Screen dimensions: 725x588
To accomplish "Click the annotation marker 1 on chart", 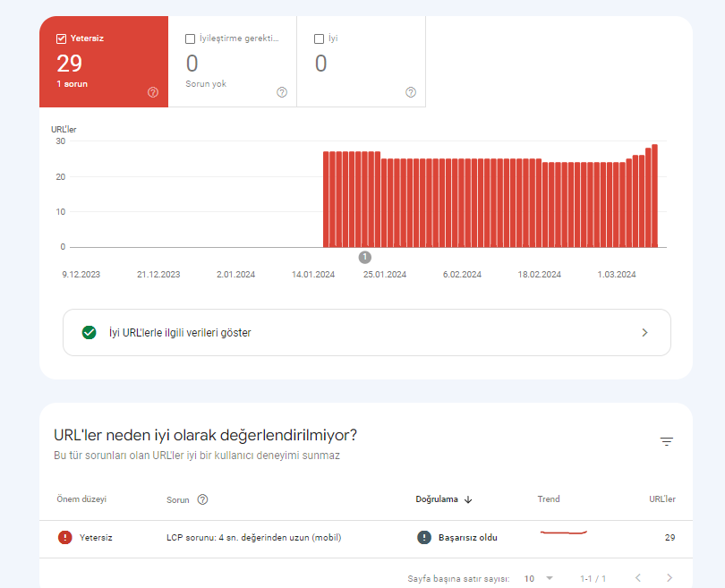I will click(x=365, y=257).
